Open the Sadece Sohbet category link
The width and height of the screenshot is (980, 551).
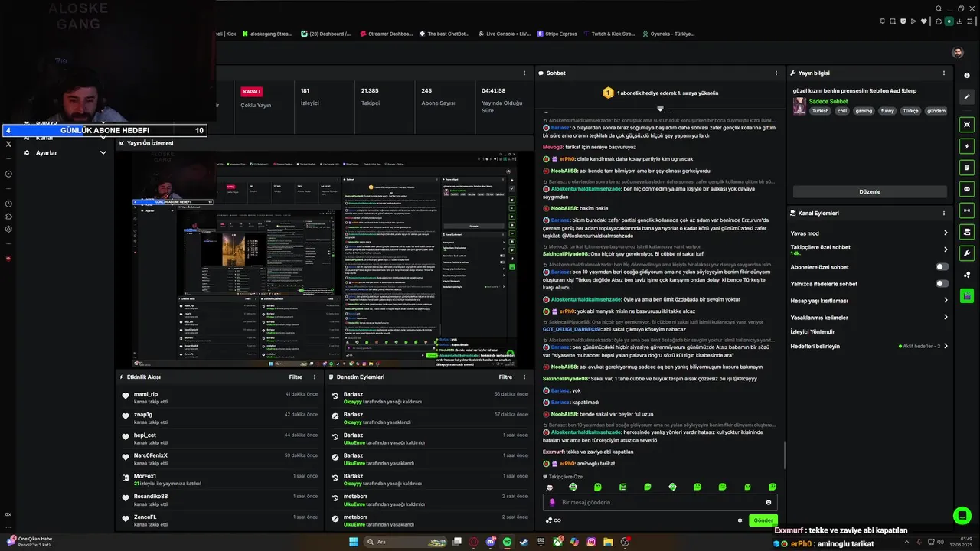pyautogui.click(x=828, y=101)
